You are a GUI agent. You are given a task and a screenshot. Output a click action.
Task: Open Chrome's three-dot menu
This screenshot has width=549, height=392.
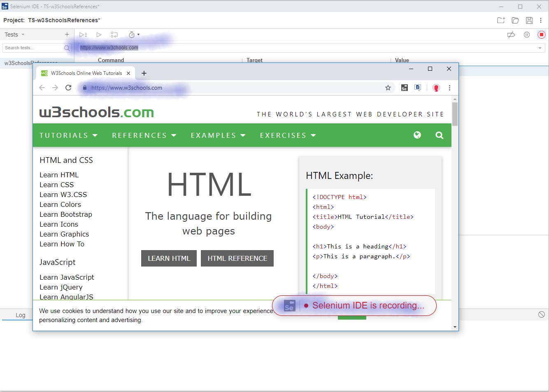449,88
